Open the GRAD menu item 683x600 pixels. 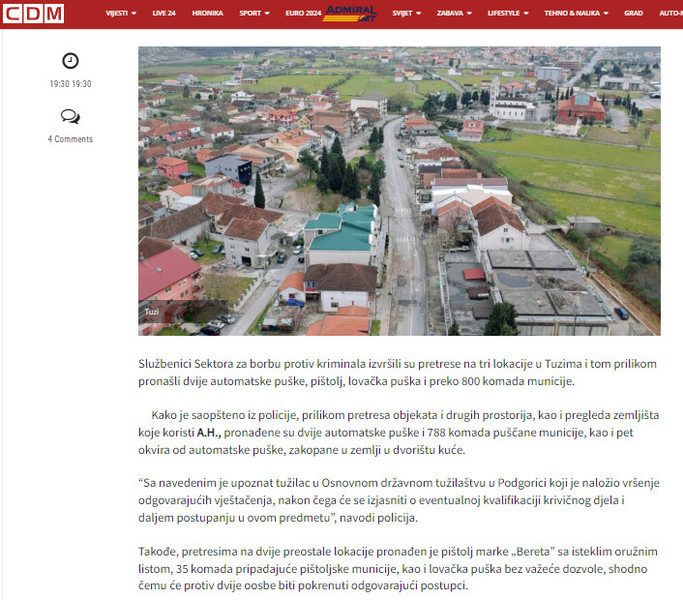(x=633, y=14)
